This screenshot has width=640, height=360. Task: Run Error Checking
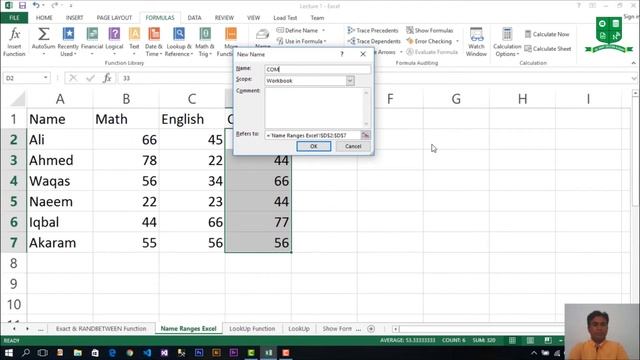[429, 41]
